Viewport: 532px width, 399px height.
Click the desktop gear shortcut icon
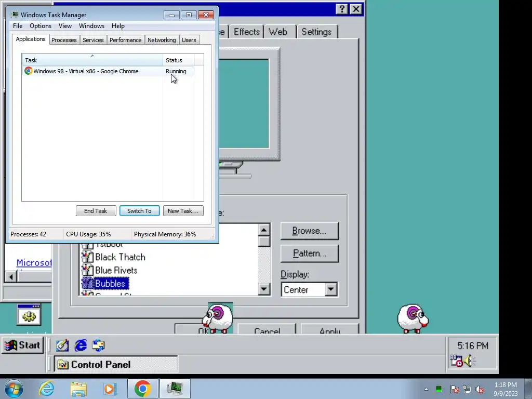click(29, 315)
